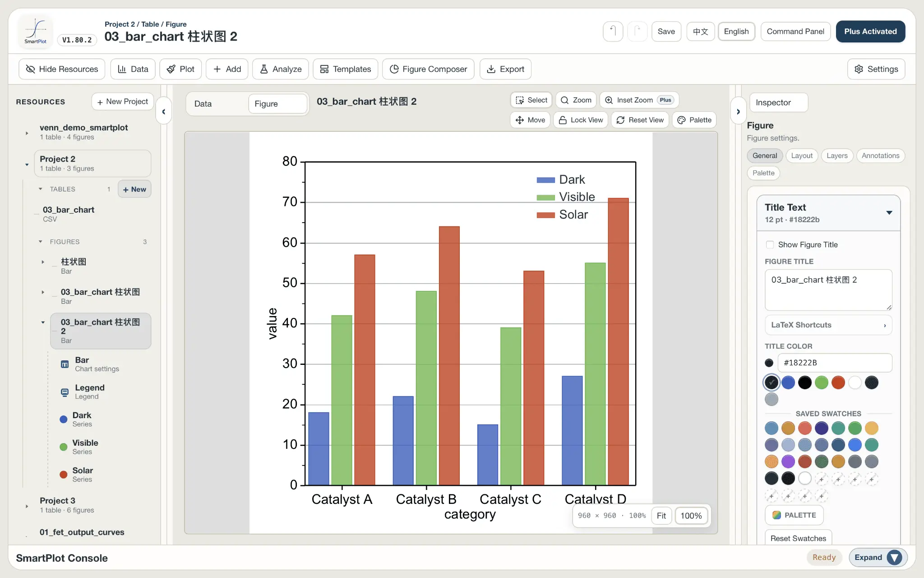Enable Show Figure Title checkbox

(770, 245)
